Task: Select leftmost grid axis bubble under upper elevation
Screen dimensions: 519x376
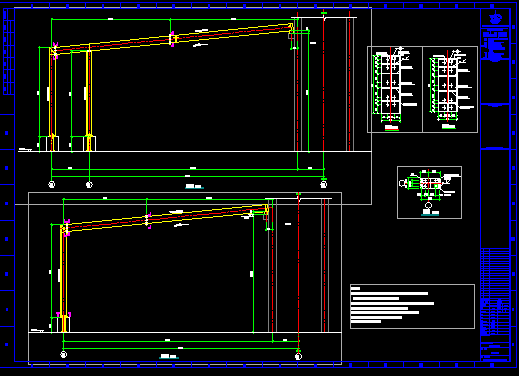Action: (52, 184)
